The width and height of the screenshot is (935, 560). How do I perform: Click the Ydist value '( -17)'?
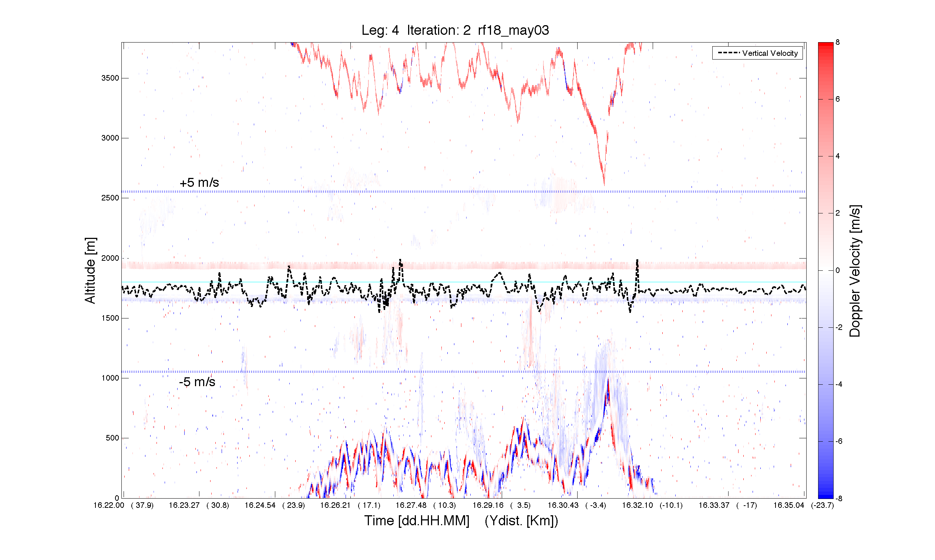point(747,505)
